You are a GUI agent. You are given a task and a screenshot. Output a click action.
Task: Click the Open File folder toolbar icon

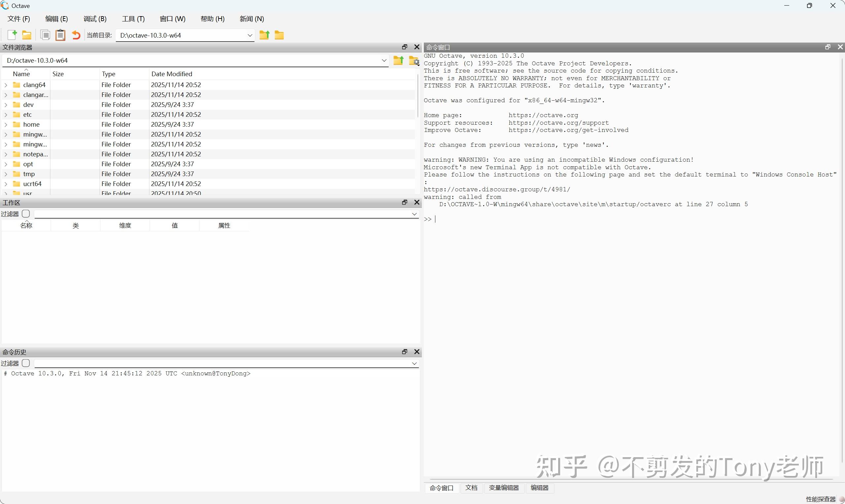26,35
